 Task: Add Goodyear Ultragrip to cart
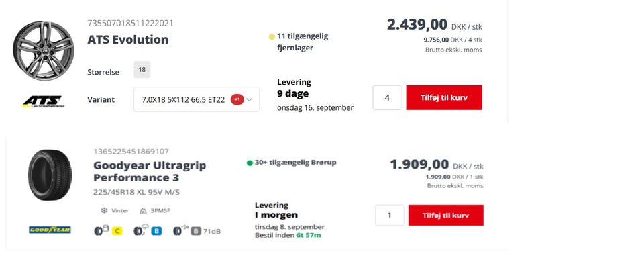[x=445, y=216]
